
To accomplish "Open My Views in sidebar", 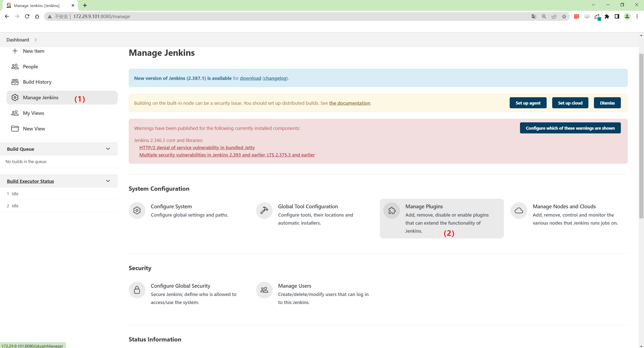I will tap(62, 113).
